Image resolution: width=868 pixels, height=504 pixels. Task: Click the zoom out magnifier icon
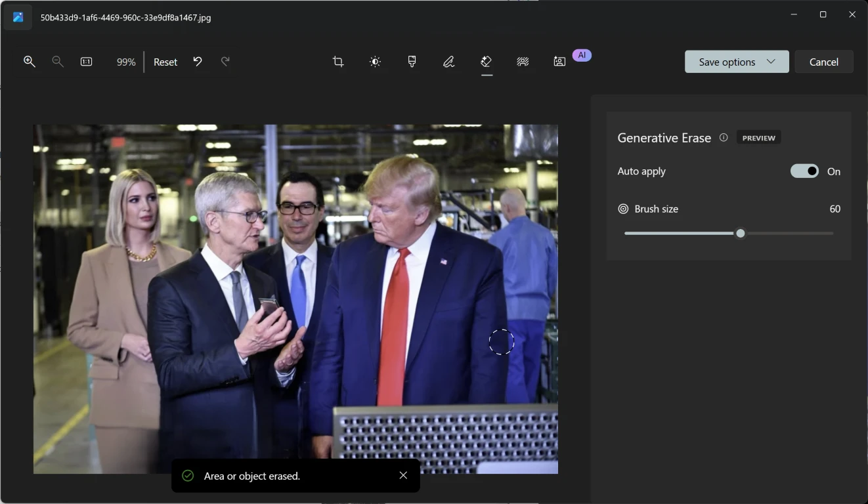[x=58, y=61]
